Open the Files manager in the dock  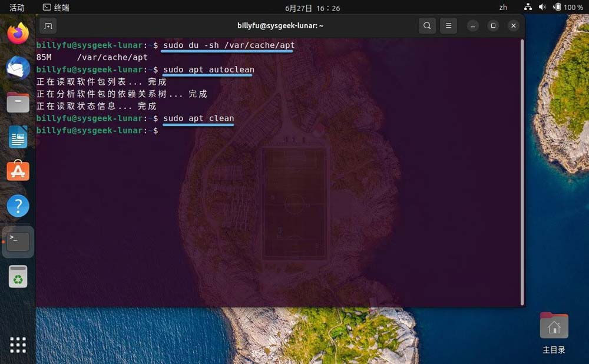[x=18, y=102]
